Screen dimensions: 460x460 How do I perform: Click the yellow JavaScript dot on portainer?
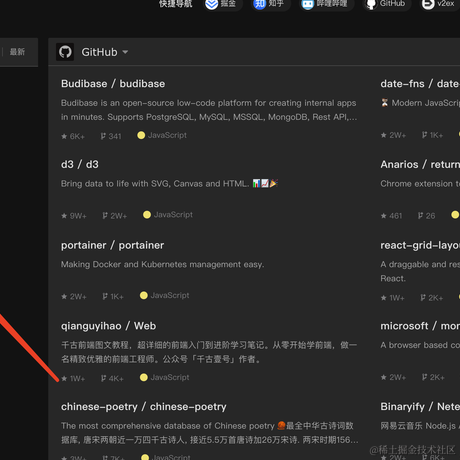coord(144,295)
